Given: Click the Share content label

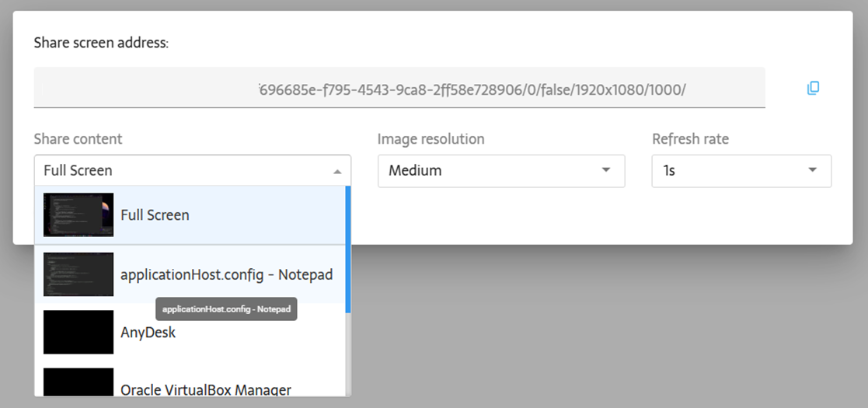Looking at the screenshot, I should pos(78,139).
